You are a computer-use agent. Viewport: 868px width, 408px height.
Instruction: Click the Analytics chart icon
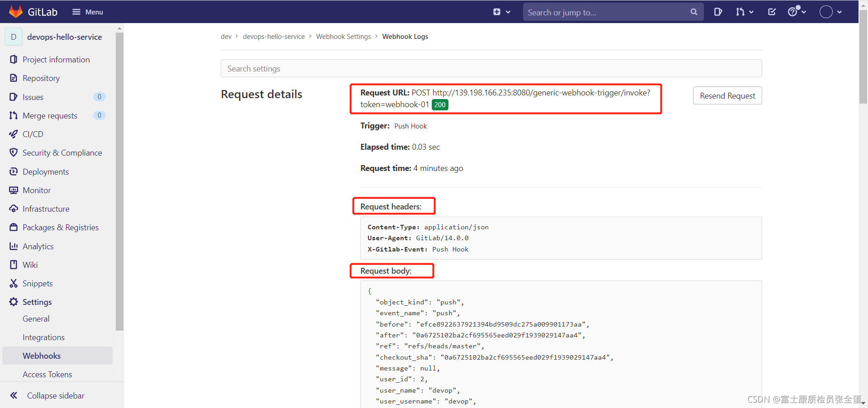click(x=14, y=246)
